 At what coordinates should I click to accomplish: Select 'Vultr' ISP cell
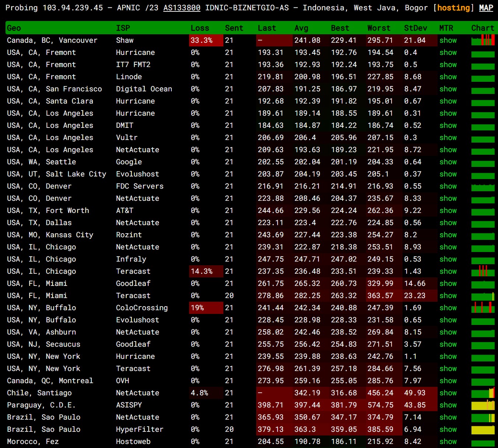126,137
